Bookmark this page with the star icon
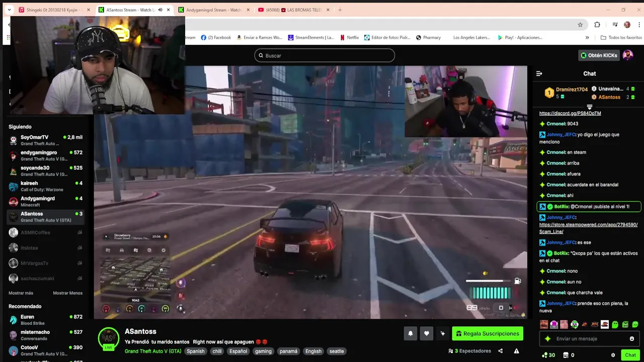The height and width of the screenshot is (362, 644). click(x=580, y=25)
